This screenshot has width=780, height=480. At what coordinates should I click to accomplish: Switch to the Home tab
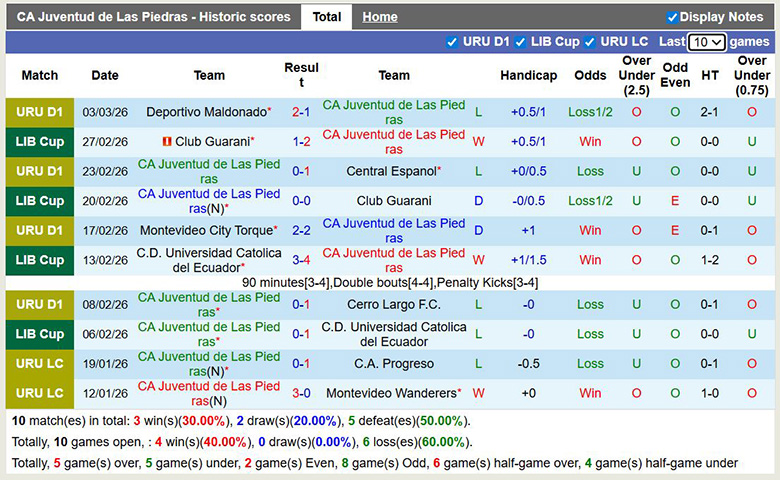coord(379,17)
